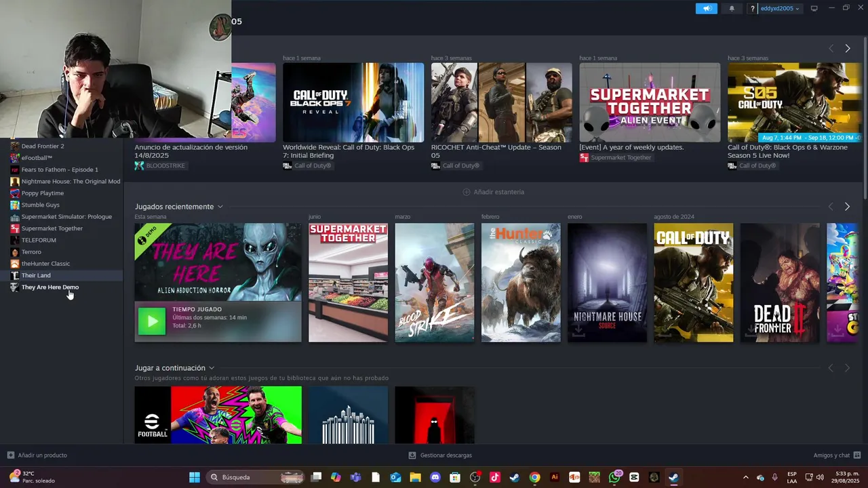
Task: Open the "[Event] A year of weekly updates." headline
Action: click(x=631, y=147)
